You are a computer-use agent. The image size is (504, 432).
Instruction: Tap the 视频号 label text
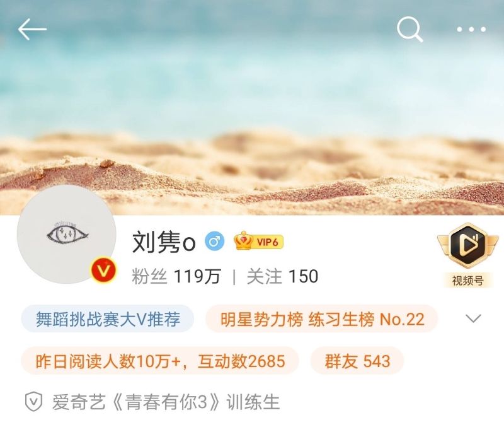[x=468, y=281]
